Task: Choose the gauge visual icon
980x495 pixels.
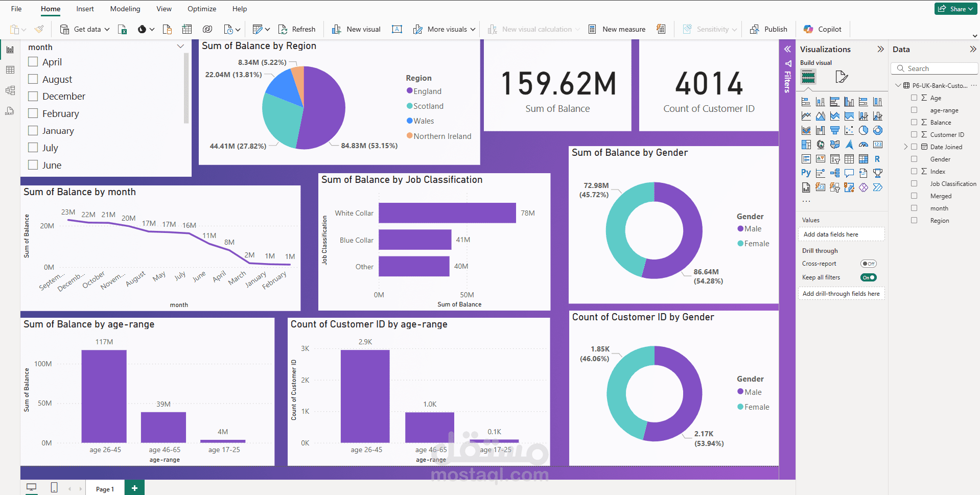Action: 864,145
